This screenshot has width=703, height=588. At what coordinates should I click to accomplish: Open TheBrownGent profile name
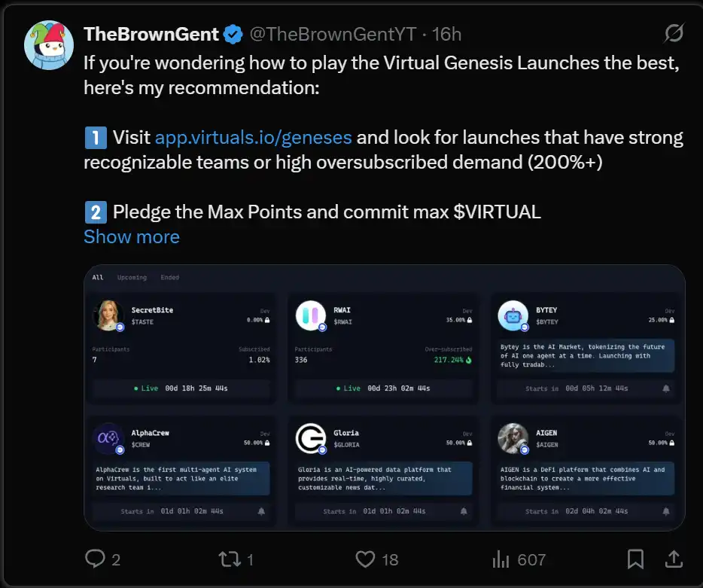151,34
